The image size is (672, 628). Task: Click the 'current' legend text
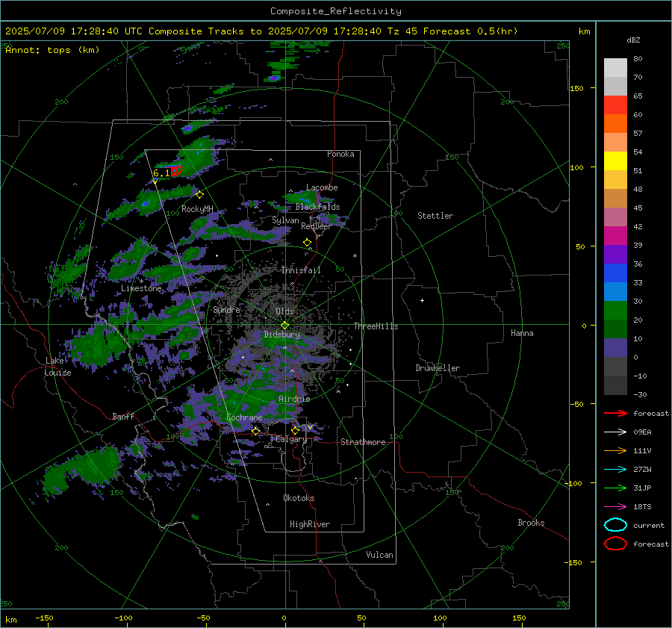649,525
